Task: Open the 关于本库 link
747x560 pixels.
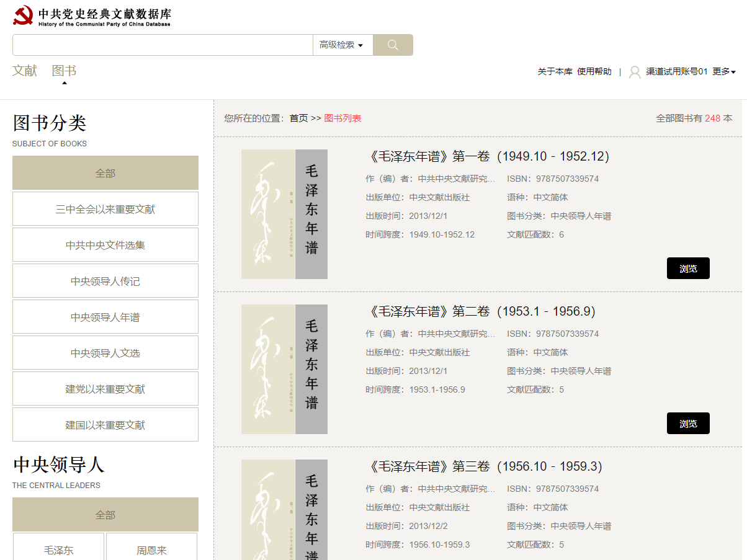Action: 555,72
